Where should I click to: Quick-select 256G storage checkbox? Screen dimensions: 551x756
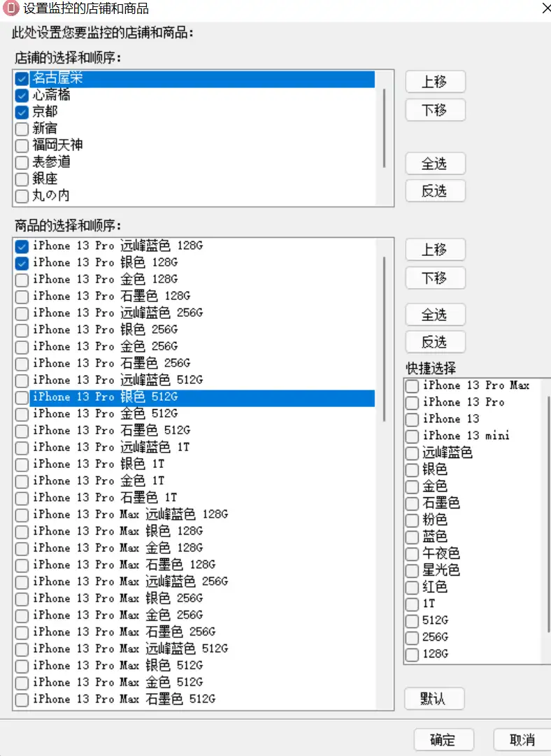pos(412,638)
